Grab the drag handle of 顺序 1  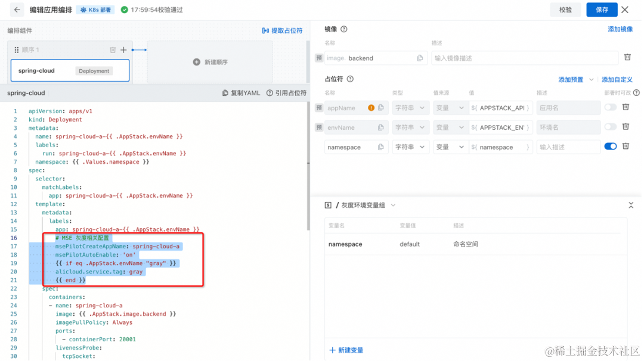(x=17, y=50)
